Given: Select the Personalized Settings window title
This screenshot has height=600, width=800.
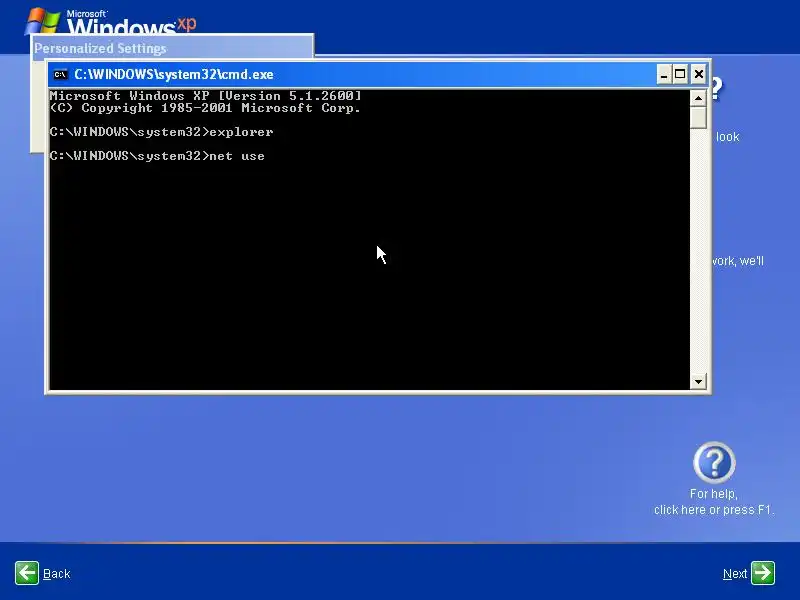Looking at the screenshot, I should click(100, 48).
